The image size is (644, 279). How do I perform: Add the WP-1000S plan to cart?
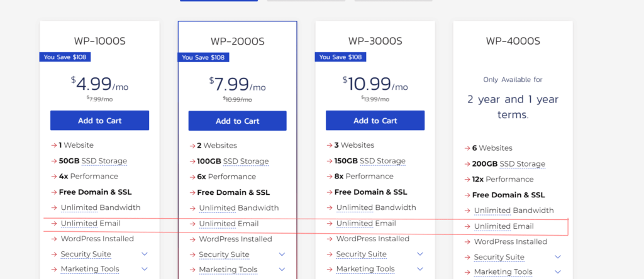coord(100,121)
